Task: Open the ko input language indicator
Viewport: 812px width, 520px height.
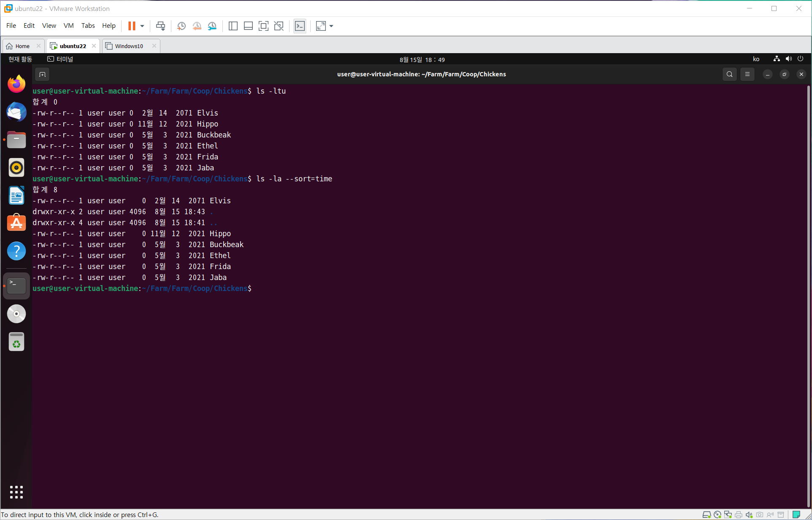Action: 756,59
